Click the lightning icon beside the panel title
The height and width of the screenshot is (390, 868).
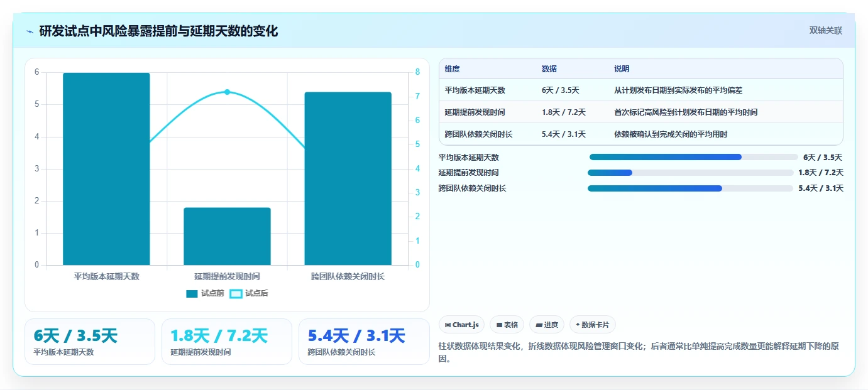[x=30, y=31]
